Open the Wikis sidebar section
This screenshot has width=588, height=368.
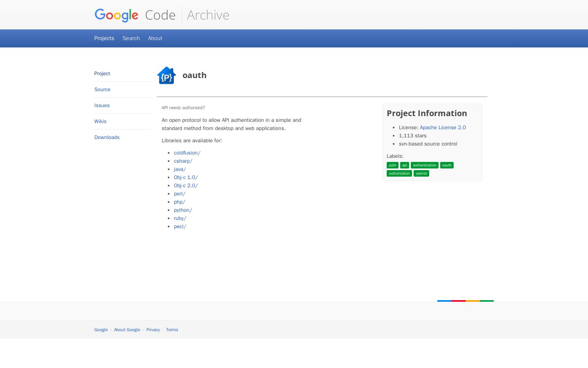tap(100, 121)
